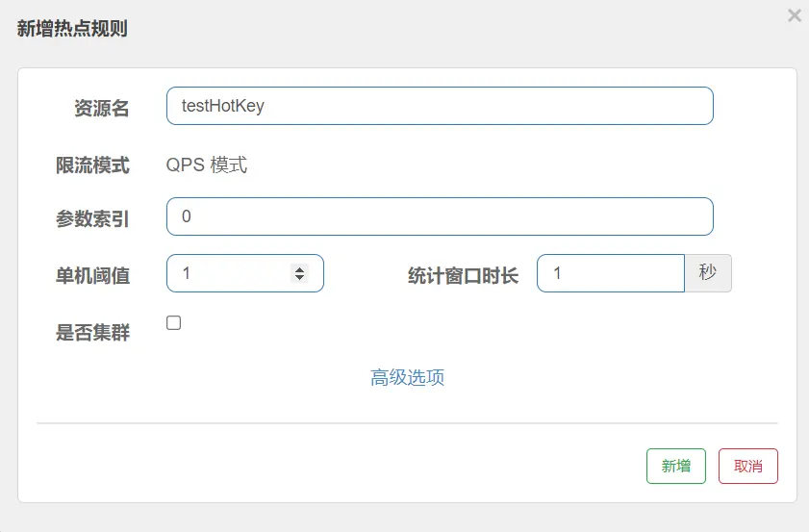
Task: Toggle the 是否集群 checkbox
Action: pyautogui.click(x=173, y=322)
